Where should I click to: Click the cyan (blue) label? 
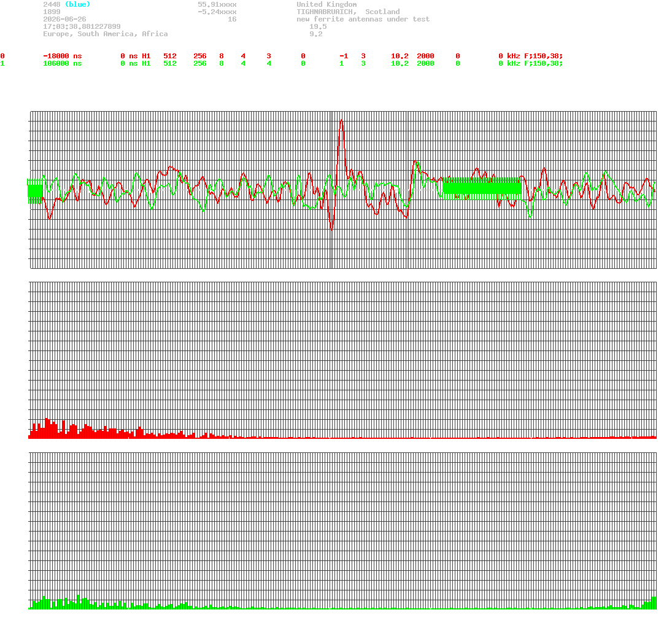[77, 4]
